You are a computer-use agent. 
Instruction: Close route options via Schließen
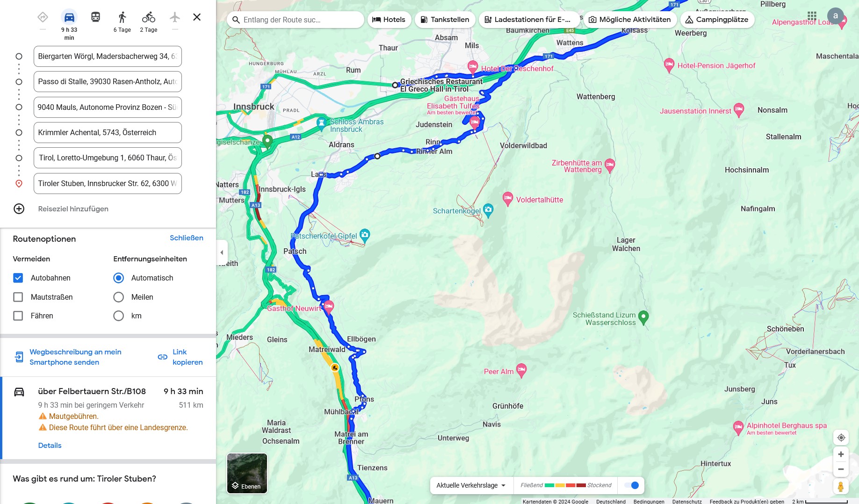click(186, 238)
